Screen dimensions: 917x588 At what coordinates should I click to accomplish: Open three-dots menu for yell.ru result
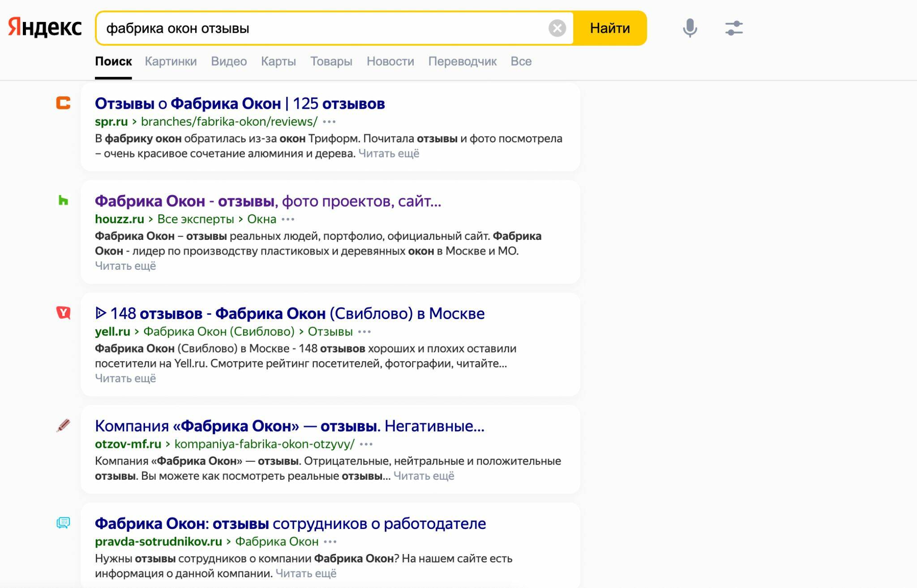364,332
